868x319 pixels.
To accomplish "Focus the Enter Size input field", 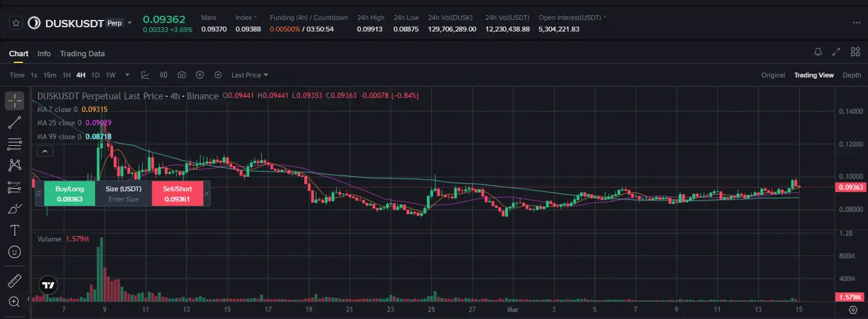I will (x=123, y=199).
